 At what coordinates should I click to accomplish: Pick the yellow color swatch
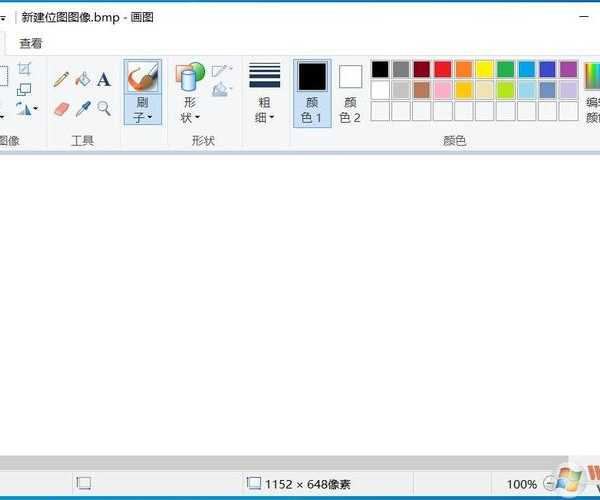[484, 69]
